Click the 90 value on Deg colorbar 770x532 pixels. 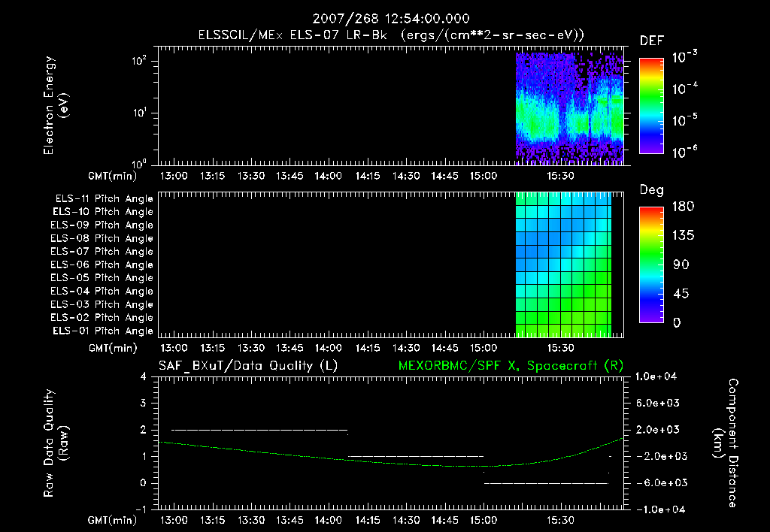681,265
